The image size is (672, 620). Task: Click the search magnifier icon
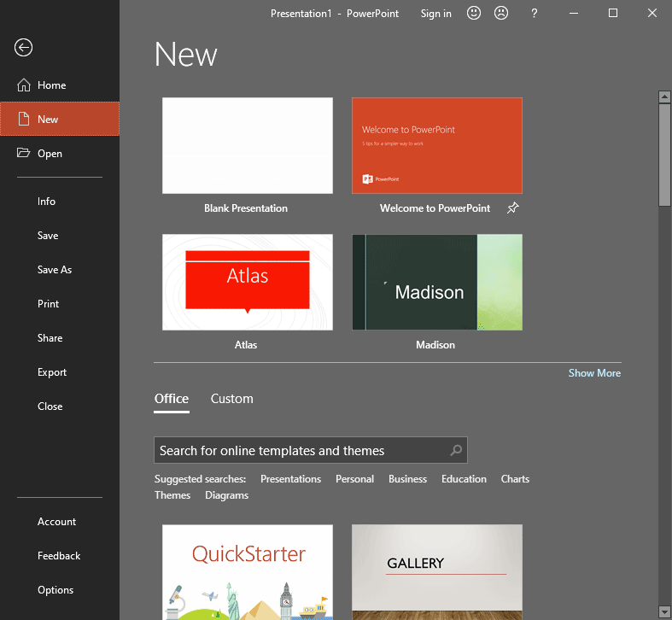(x=456, y=450)
